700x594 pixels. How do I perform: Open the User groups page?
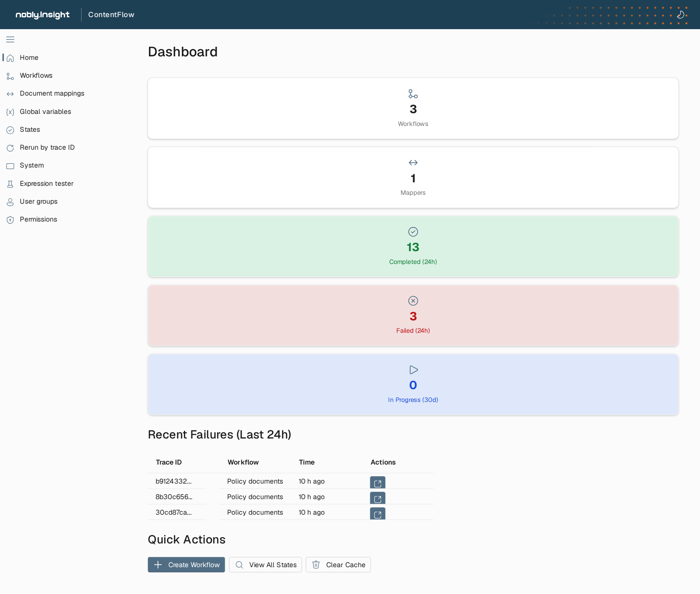point(38,201)
